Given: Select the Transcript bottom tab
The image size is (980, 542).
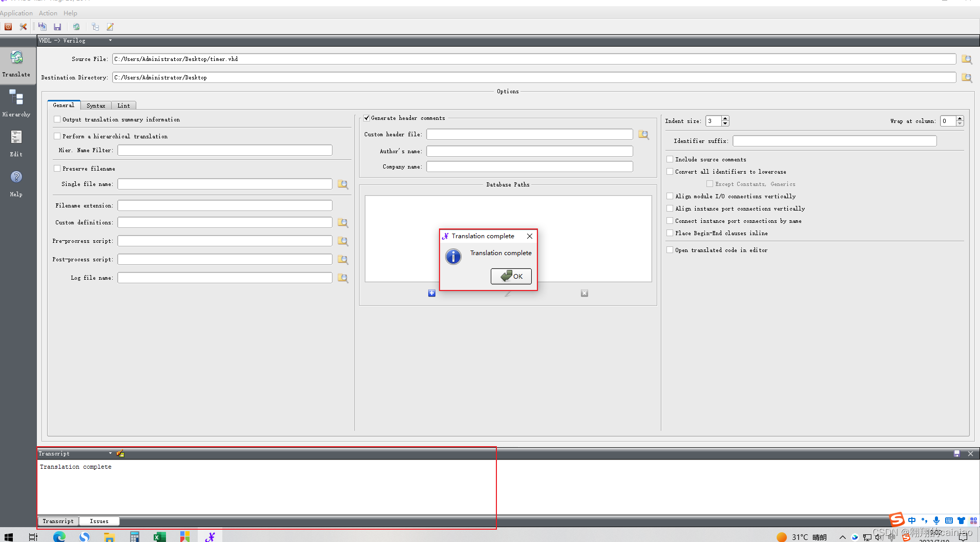Looking at the screenshot, I should coord(58,521).
